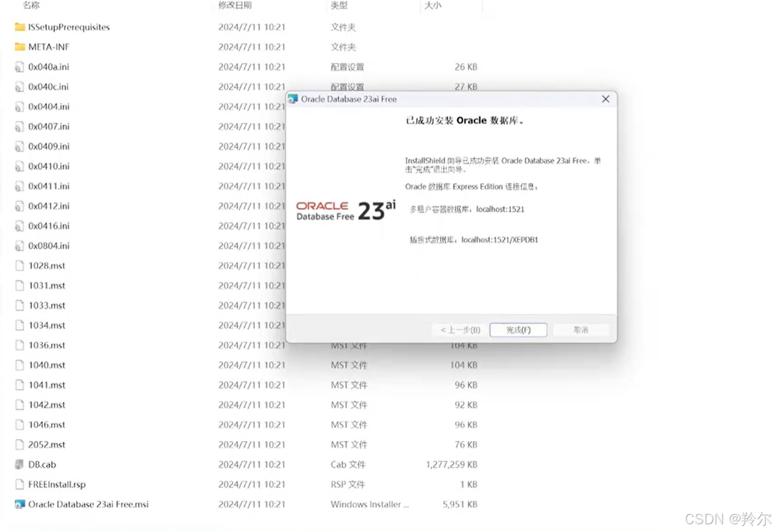Click the ISSetupPrerequisites folder icon
Image resolution: width=774 pixels, height=532 pixels.
point(20,27)
